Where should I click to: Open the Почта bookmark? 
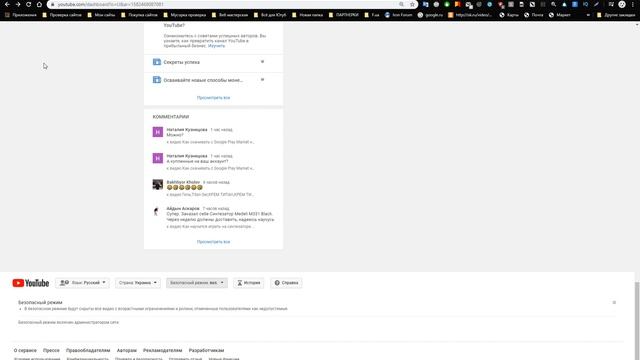tap(533, 15)
